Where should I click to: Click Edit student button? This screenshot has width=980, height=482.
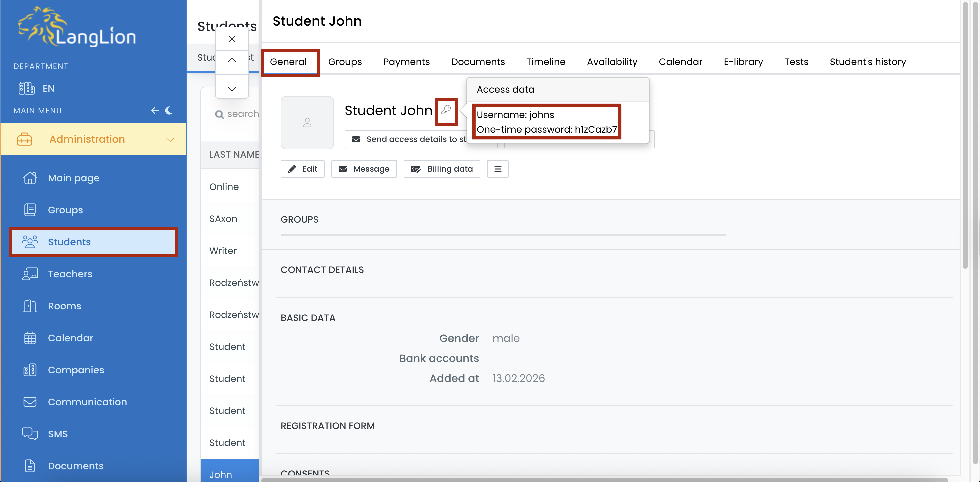302,169
